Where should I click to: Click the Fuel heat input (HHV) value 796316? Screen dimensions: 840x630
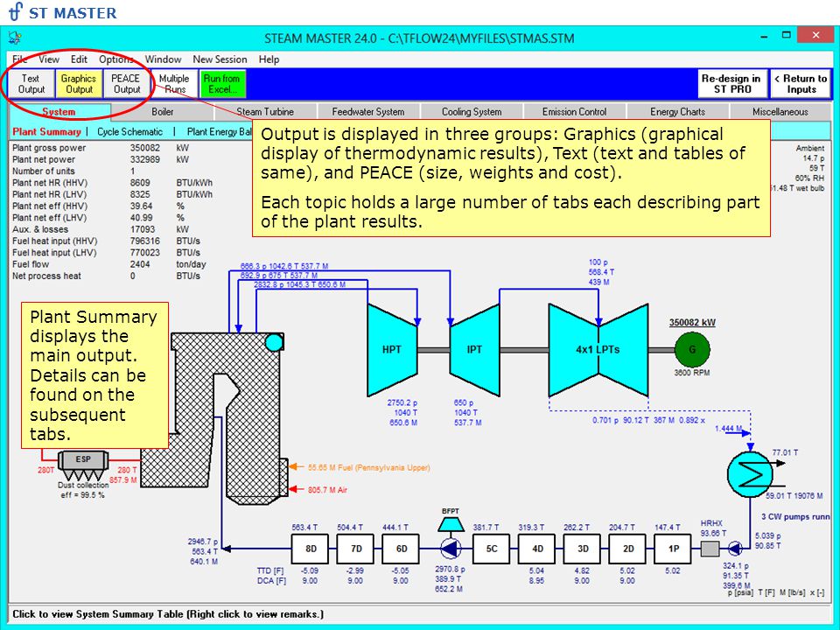[145, 241]
